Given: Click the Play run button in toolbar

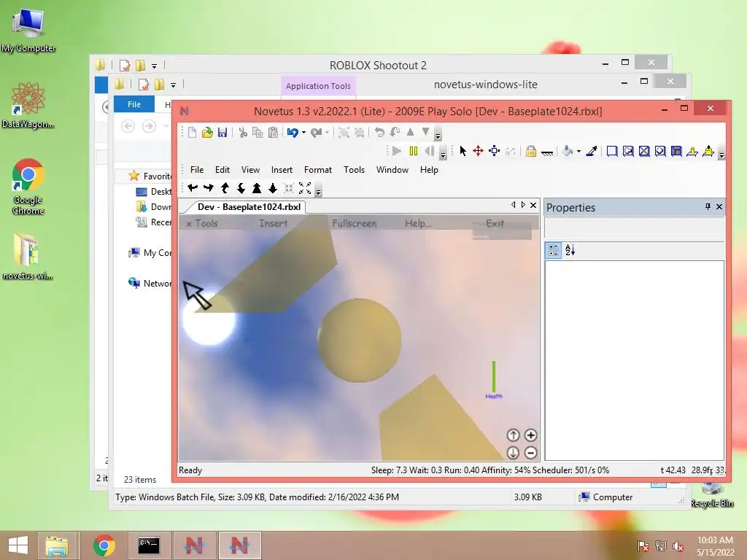Looking at the screenshot, I should click(396, 152).
